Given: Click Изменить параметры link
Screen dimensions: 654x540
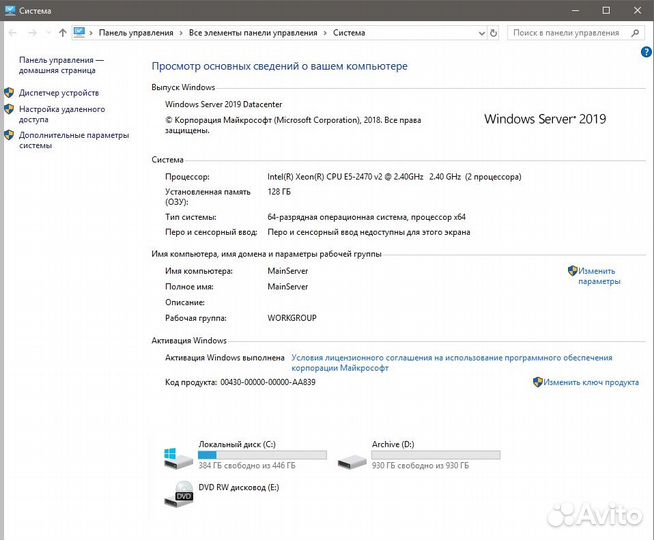Looking at the screenshot, I should point(599,276).
